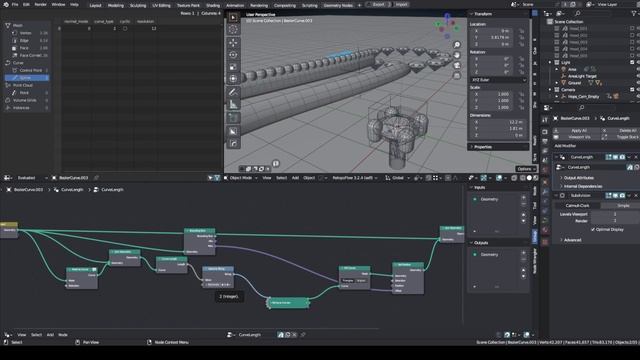Screen dimensions: 640x360
Task: Open the Render menu
Action: click(x=40, y=4)
